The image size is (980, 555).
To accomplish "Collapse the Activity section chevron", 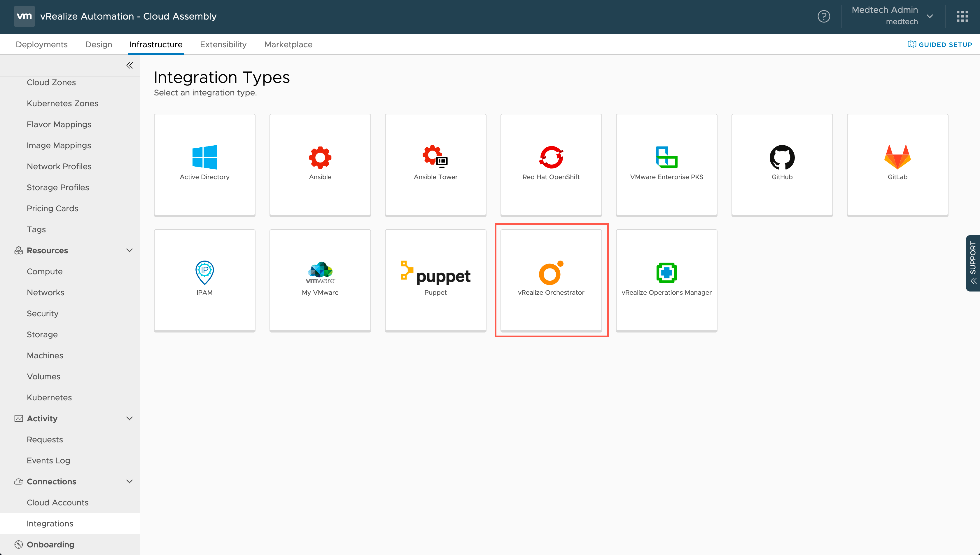I will (x=129, y=418).
